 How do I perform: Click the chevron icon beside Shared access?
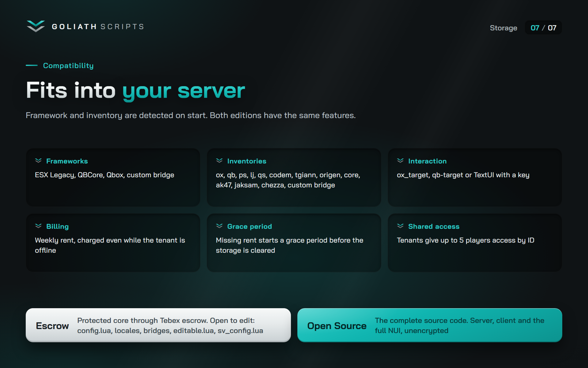point(400,226)
